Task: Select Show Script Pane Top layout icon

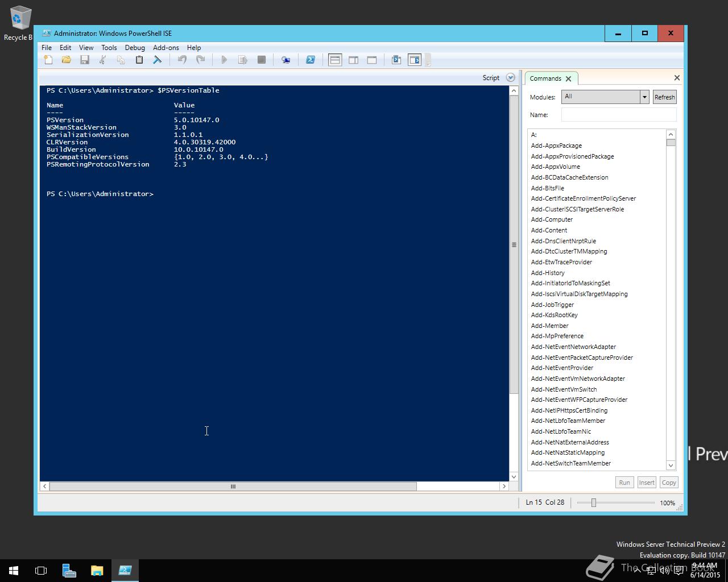Action: pyautogui.click(x=335, y=60)
